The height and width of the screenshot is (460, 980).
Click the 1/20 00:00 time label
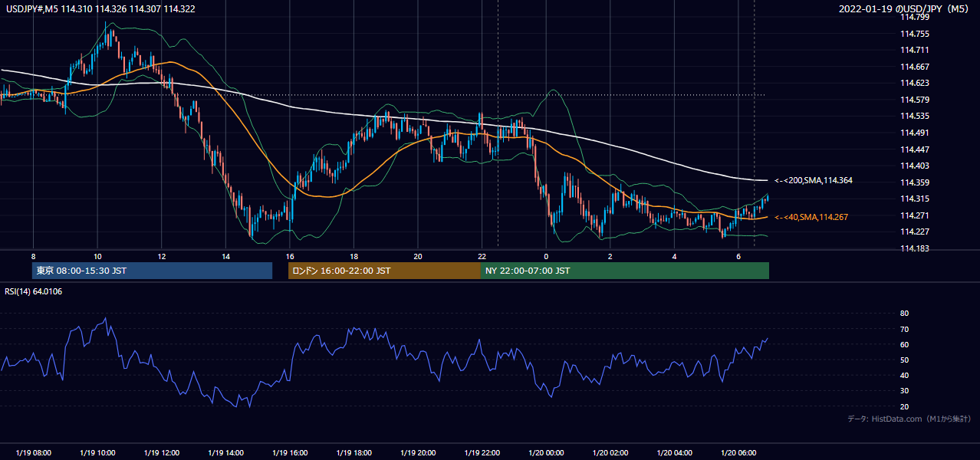click(x=546, y=452)
